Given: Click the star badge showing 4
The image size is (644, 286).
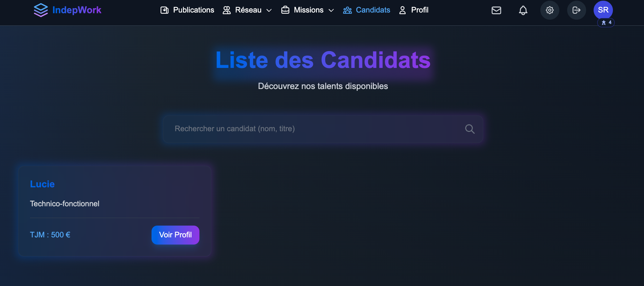Looking at the screenshot, I should (606, 23).
